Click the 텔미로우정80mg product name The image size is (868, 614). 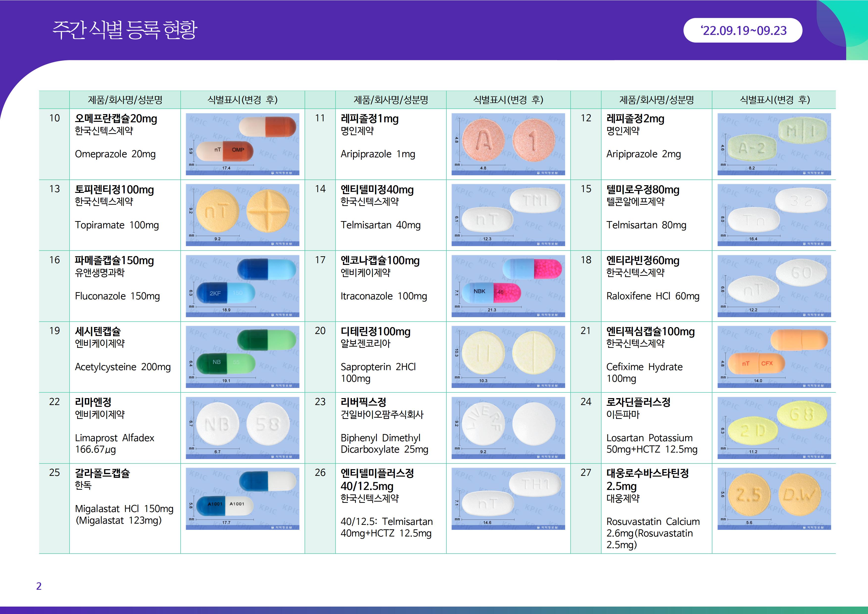point(643,190)
